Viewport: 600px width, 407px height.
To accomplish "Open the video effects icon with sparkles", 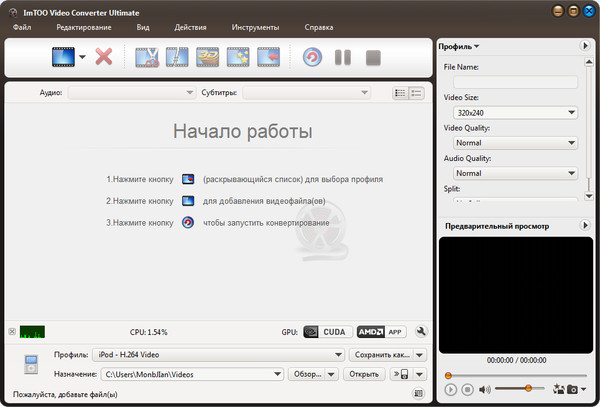I will pyautogui.click(x=238, y=58).
